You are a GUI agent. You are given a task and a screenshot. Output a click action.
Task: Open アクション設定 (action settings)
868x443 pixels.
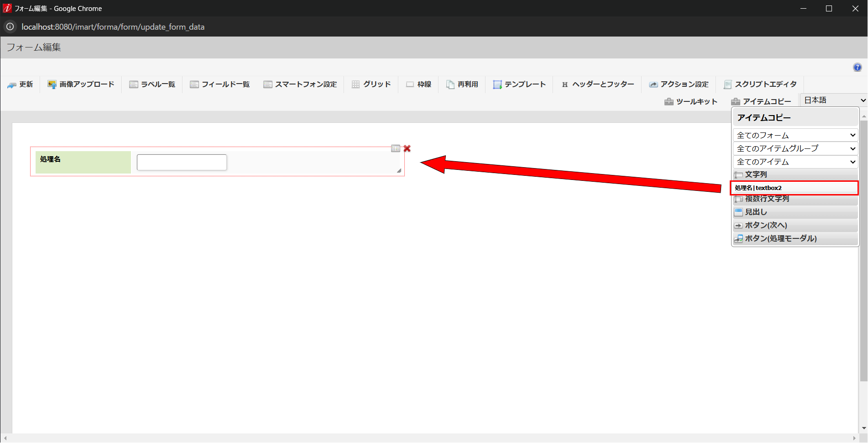(x=679, y=84)
